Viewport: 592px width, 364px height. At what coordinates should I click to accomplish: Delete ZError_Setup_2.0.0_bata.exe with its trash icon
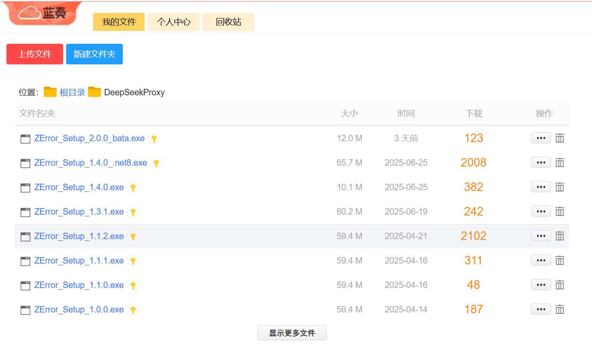click(x=559, y=138)
